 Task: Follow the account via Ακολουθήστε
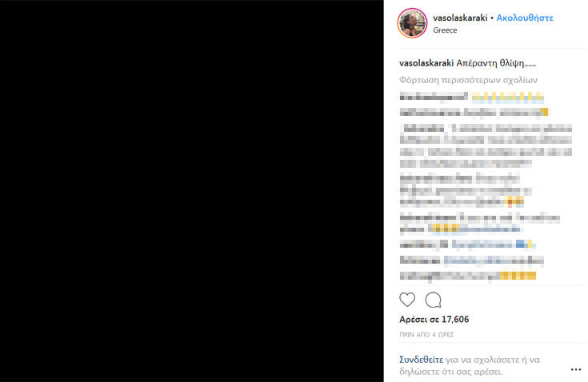[x=525, y=18]
